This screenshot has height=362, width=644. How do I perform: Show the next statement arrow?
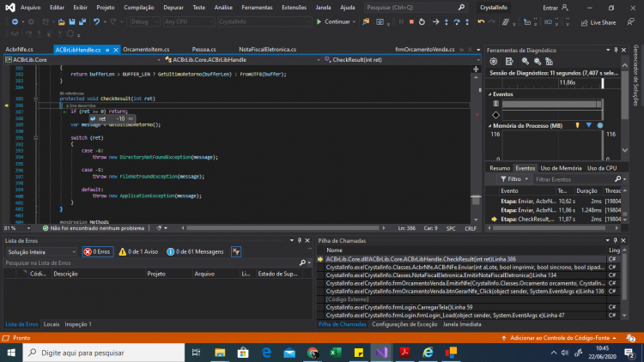coord(435,21)
